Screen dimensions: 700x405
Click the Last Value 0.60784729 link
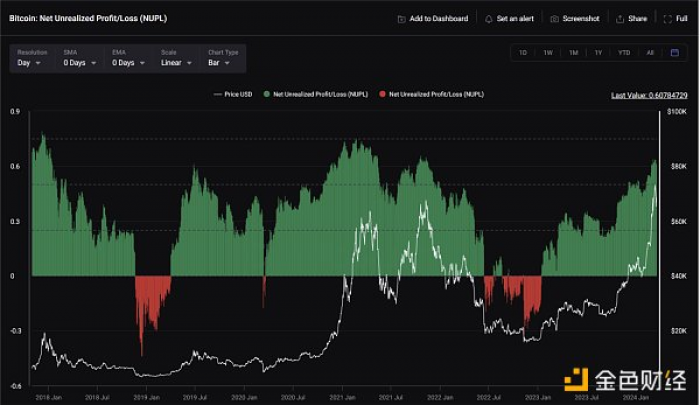649,96
